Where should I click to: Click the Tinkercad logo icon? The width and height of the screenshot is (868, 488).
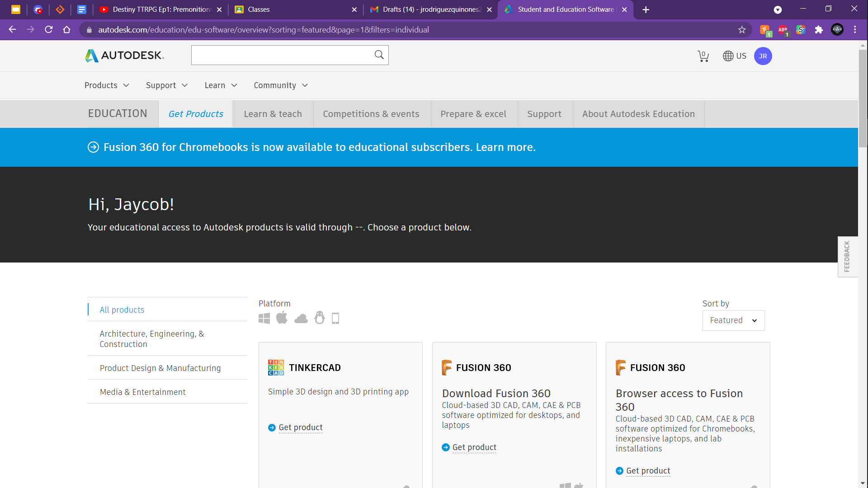pos(276,367)
